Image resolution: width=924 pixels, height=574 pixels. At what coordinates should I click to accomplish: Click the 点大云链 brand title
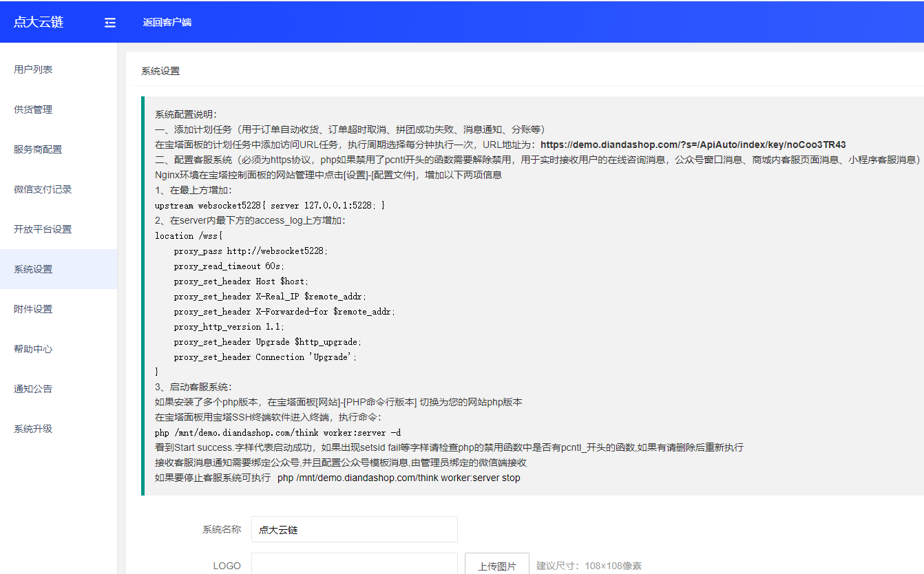(39, 22)
